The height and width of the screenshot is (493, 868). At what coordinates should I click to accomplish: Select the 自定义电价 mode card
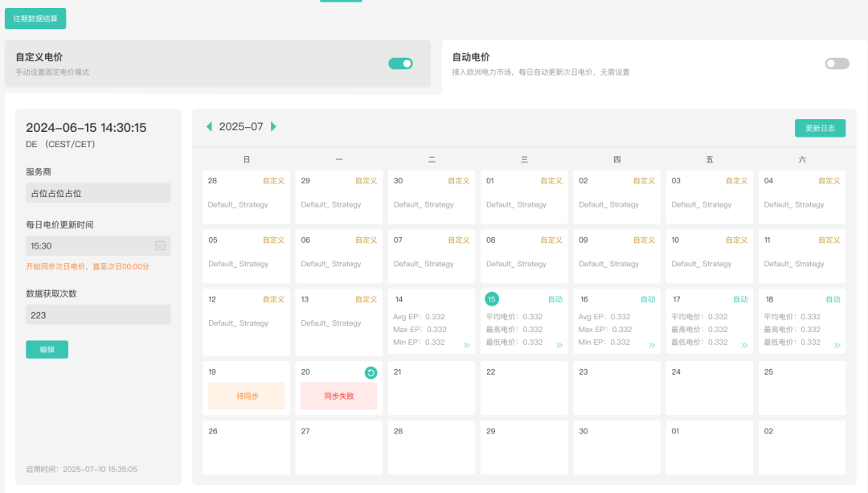pyautogui.click(x=201, y=64)
